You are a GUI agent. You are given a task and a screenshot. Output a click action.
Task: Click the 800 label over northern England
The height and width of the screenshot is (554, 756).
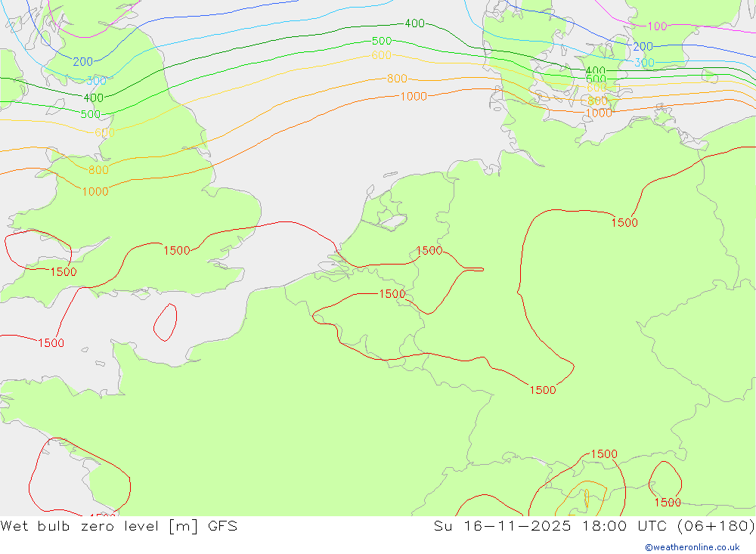98,170
